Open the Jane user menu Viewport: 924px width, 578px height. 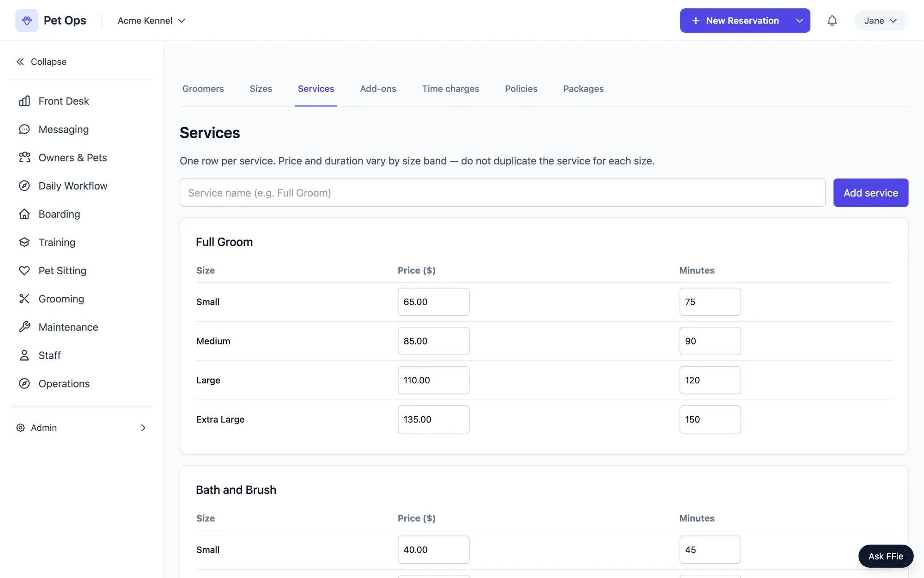[x=881, y=21]
